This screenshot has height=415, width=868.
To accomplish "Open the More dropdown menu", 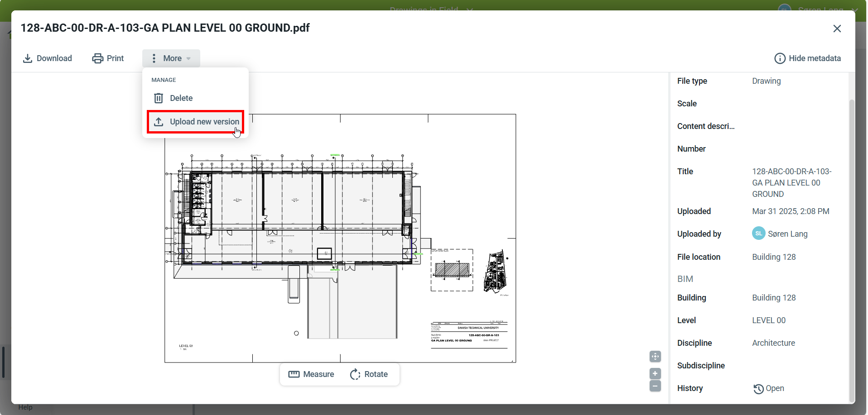I will coord(171,58).
